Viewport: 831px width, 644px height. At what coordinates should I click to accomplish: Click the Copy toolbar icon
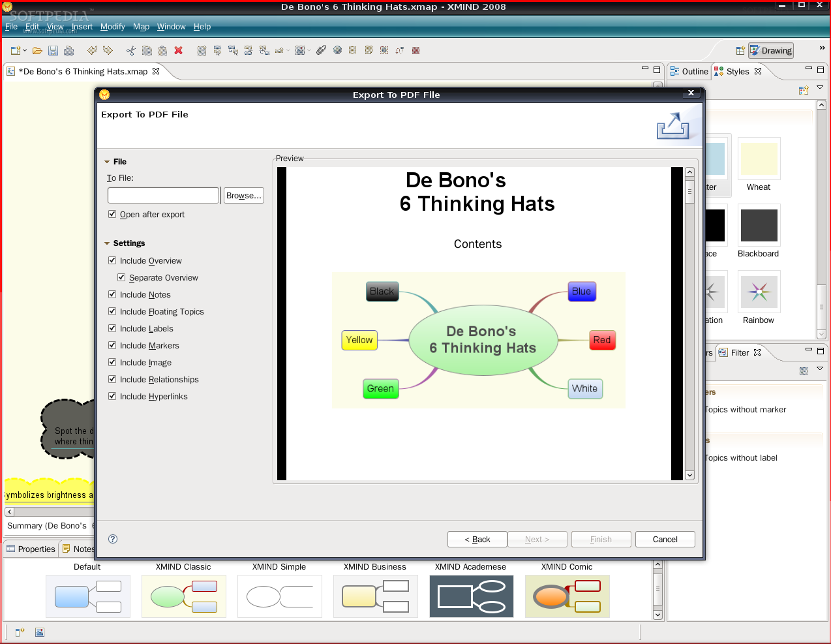point(147,50)
